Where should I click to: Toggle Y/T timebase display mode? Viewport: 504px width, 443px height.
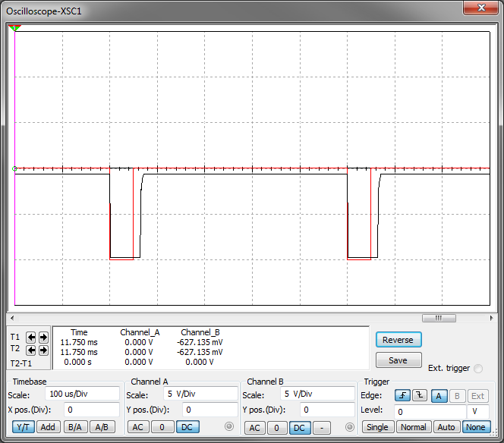pyautogui.click(x=22, y=427)
